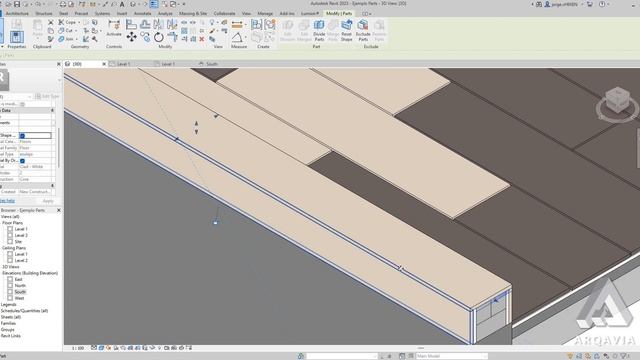640x360 pixels.
Task: Open the Collaborate ribbon tab
Action: point(224,13)
